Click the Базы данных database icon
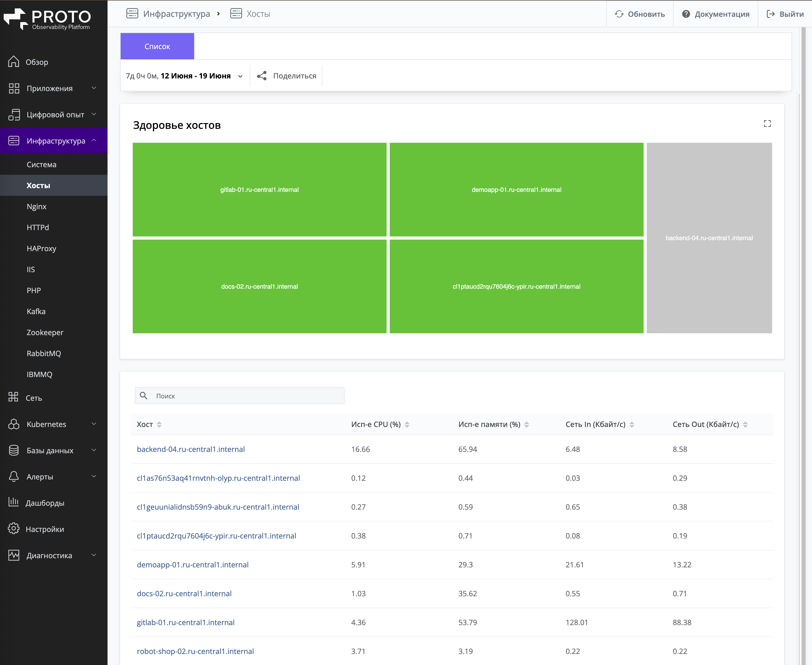Image resolution: width=812 pixels, height=665 pixels. (x=14, y=450)
